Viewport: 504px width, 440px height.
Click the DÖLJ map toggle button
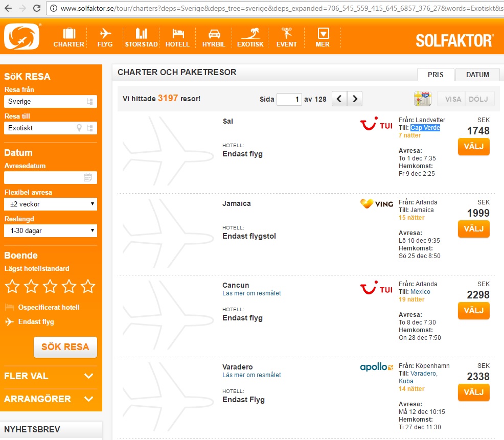(478, 99)
